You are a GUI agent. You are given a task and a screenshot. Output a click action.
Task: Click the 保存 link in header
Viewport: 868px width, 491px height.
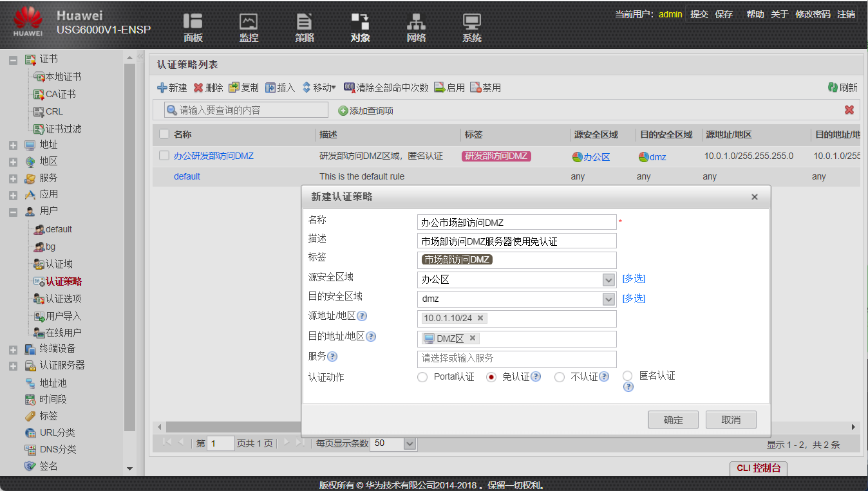click(x=724, y=14)
